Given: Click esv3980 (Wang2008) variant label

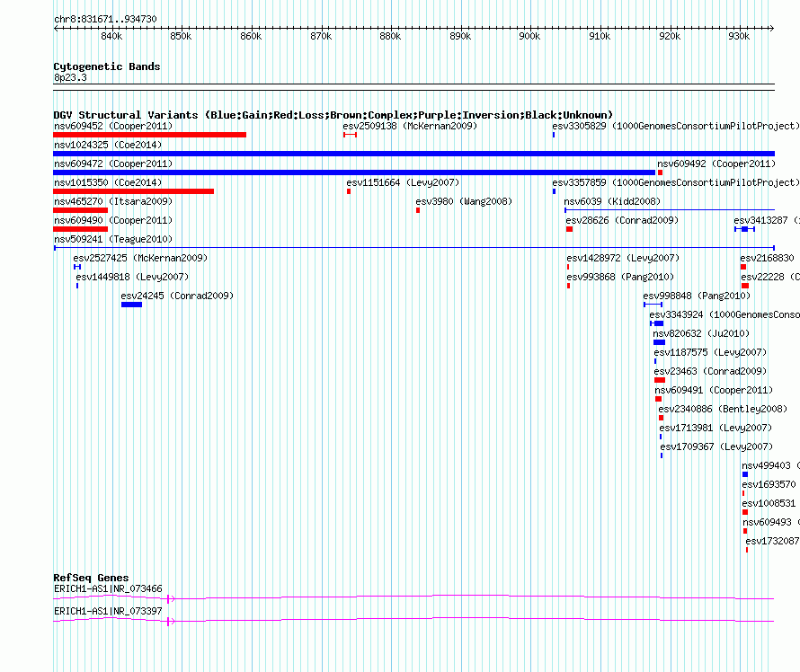Looking at the screenshot, I should point(464,201).
